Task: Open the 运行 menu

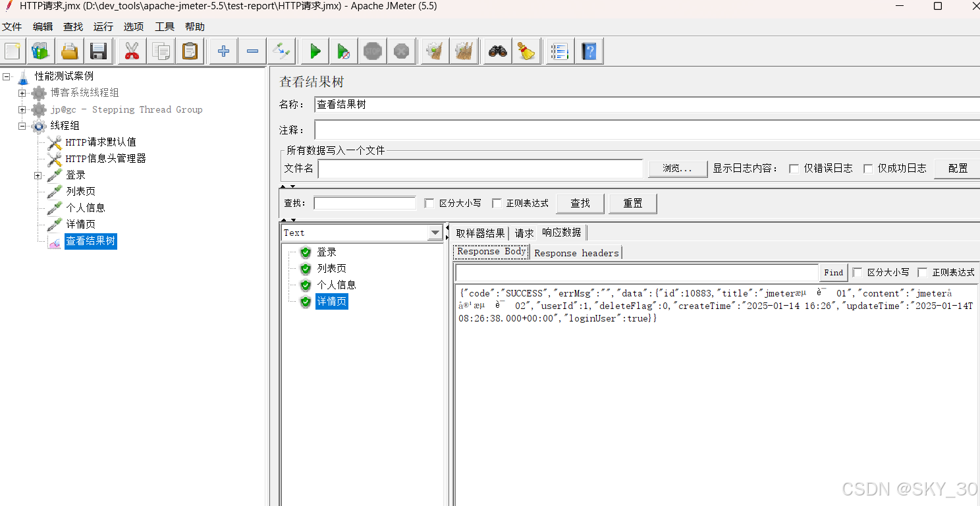Action: click(x=103, y=27)
